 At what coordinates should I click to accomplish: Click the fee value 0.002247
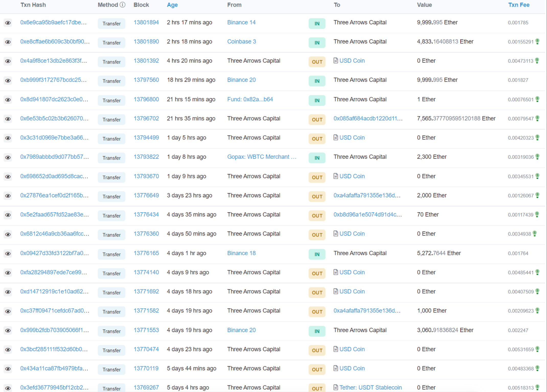pos(518,330)
